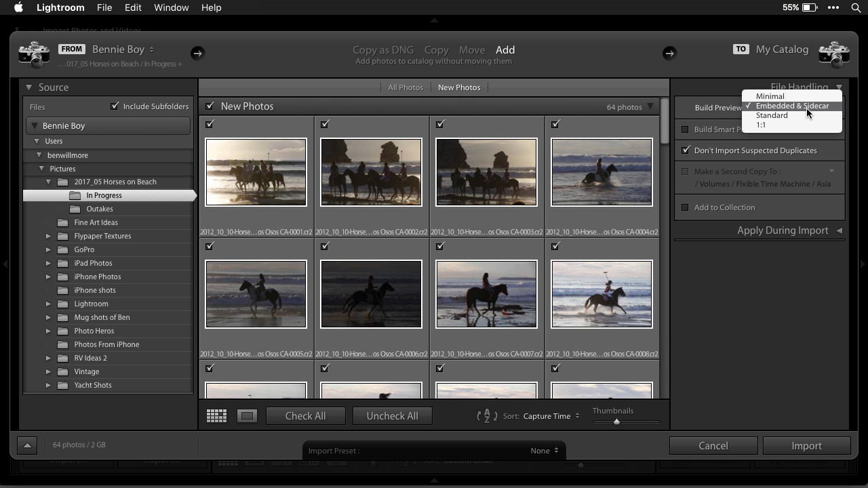This screenshot has width=868, height=488.
Task: Select Move import method
Action: click(x=472, y=49)
